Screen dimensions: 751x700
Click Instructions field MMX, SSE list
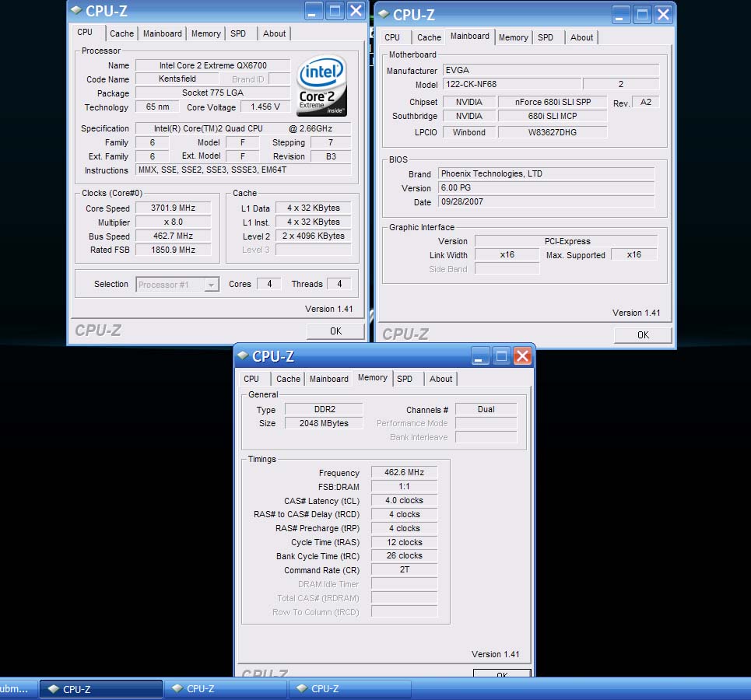point(244,170)
